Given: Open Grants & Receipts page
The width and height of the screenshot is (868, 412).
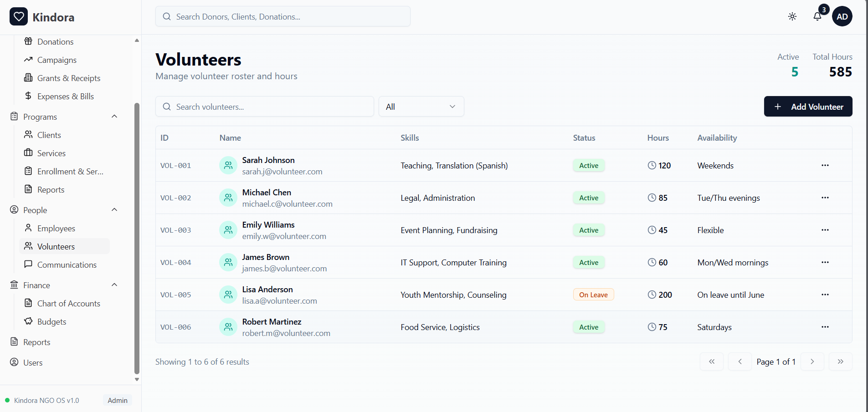Looking at the screenshot, I should 69,78.
